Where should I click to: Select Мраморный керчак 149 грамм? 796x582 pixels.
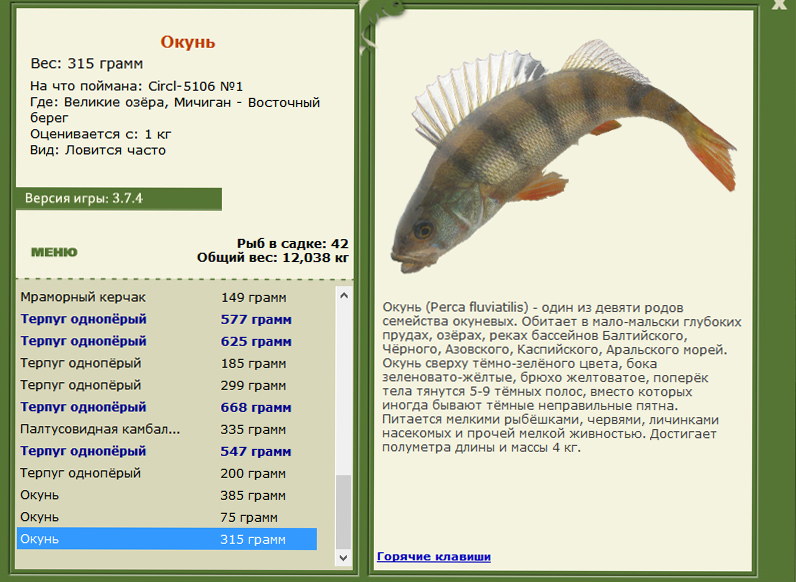pos(167,298)
